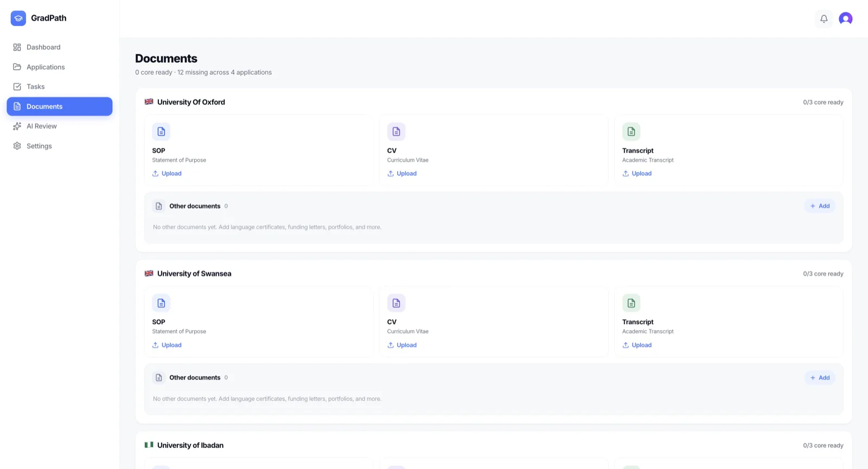Upload Statement of Purpose for Swansea

(x=167, y=345)
